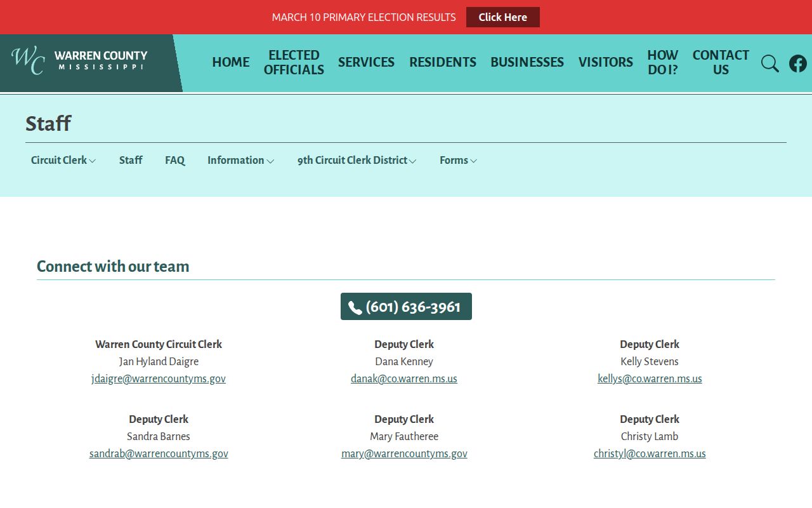
Task: Open the Businesses menu
Action: pos(527,62)
